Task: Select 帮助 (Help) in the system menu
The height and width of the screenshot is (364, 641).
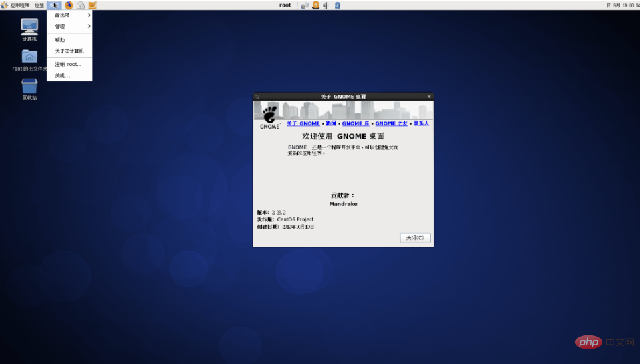Action: click(69, 39)
